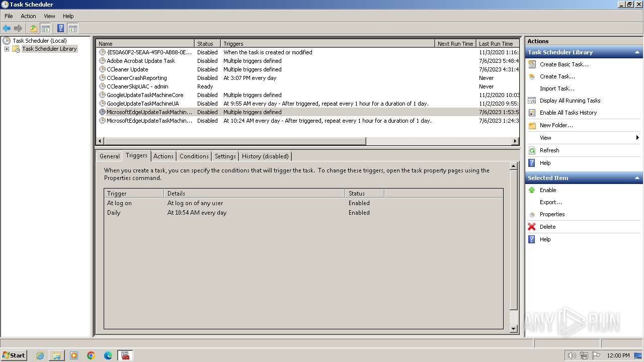Collapse the Selected Item actions section
Image resolution: width=644 pixels, height=362 pixels.
pyautogui.click(x=637, y=178)
